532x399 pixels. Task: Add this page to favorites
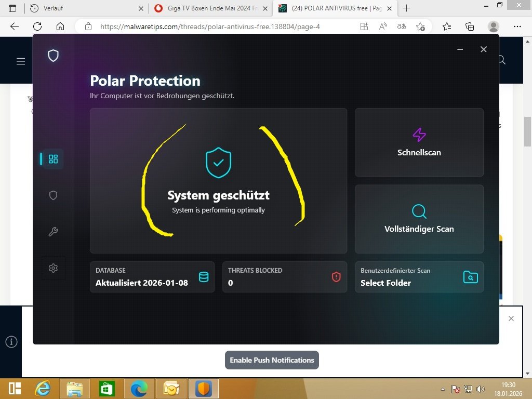click(421, 26)
